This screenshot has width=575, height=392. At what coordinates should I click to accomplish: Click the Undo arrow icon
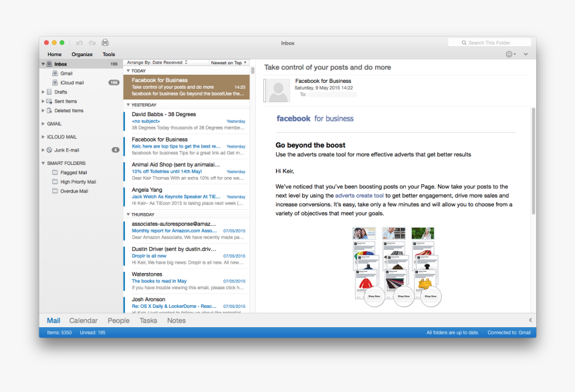pos(80,43)
